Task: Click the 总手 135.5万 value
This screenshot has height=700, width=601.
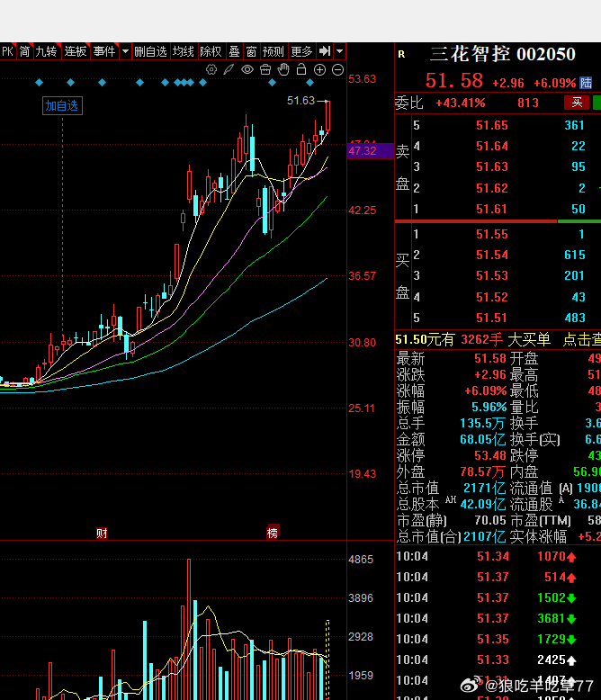Action: pyautogui.click(x=482, y=423)
